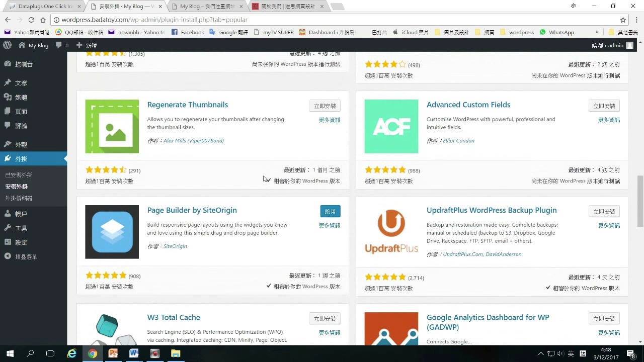Click the taskbar search magnifier
Viewport: 644px width, 362px height.
point(30,353)
